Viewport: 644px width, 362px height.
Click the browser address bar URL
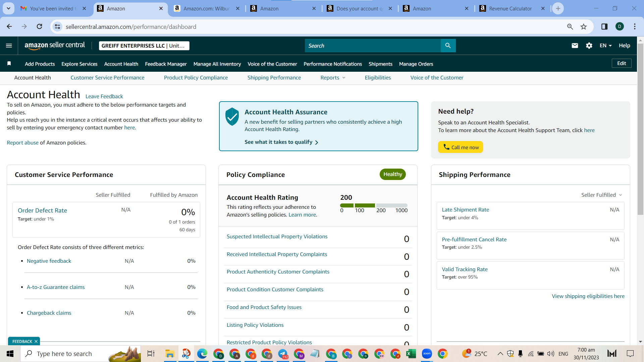coord(131,26)
